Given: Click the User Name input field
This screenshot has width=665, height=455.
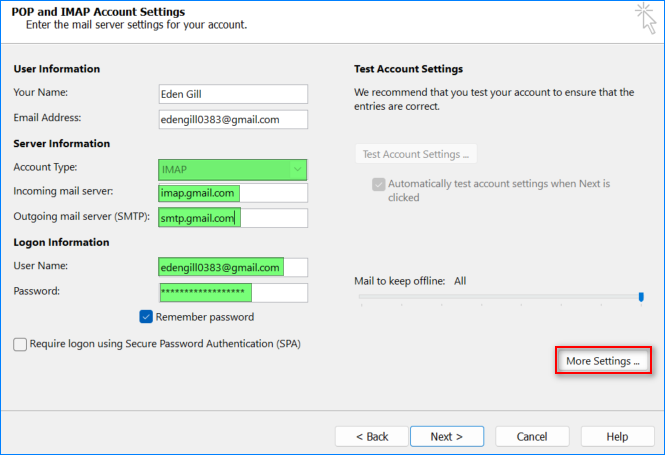Looking at the screenshot, I should click(232, 267).
